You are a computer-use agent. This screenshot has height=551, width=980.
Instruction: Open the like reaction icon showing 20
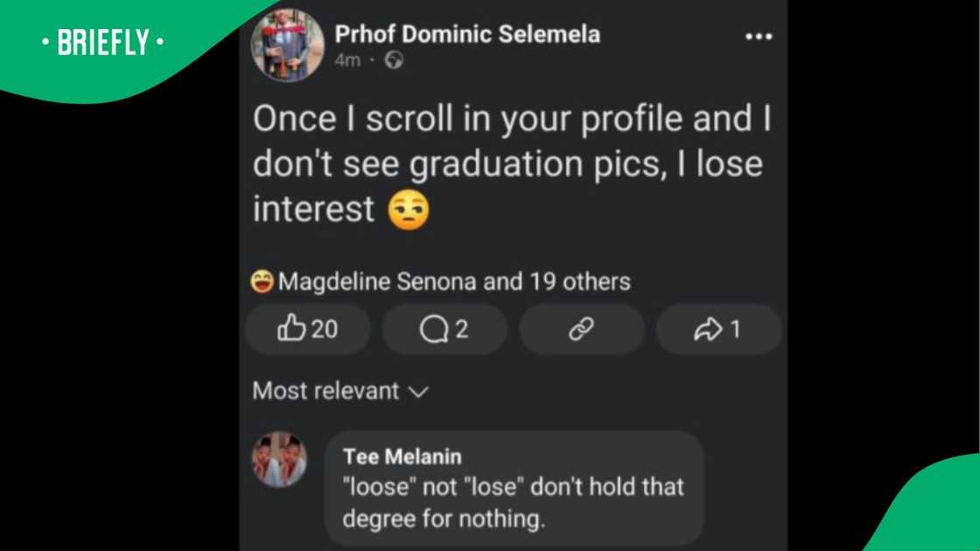click(x=307, y=329)
